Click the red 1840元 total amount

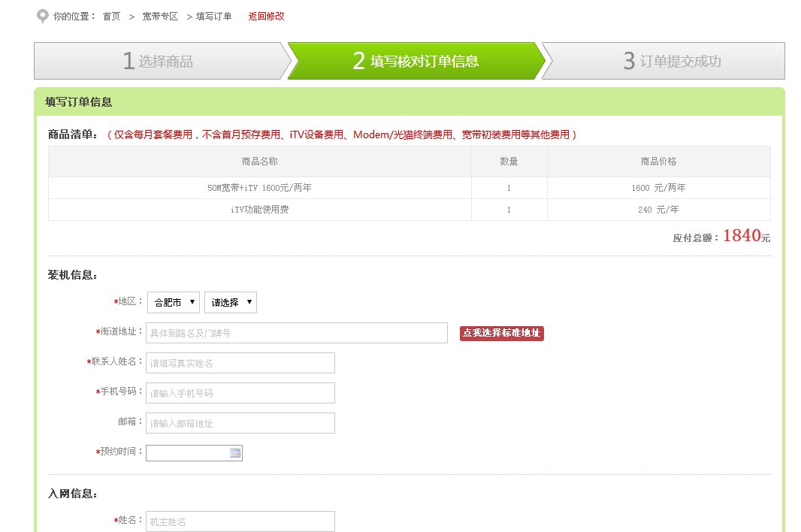click(x=742, y=235)
